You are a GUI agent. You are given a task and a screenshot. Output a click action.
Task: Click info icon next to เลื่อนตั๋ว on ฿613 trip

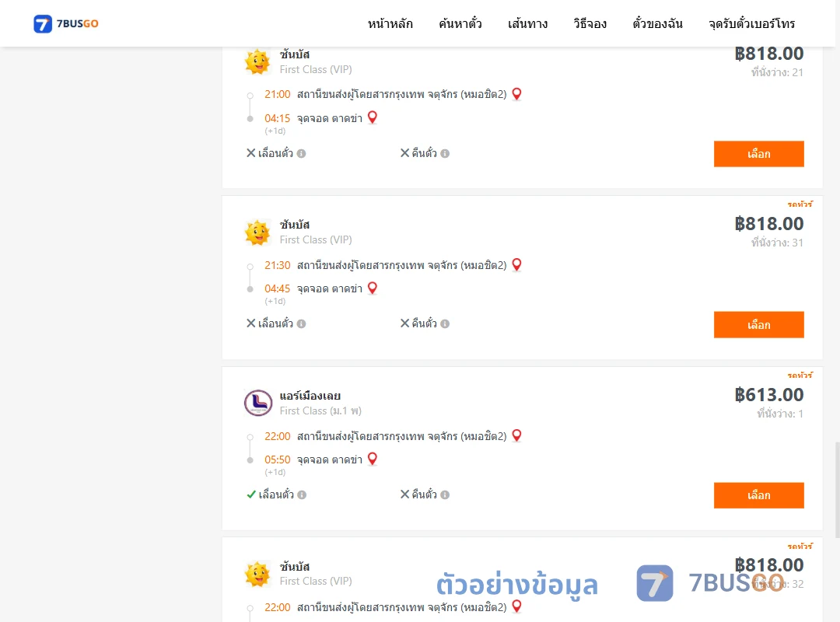(x=302, y=495)
